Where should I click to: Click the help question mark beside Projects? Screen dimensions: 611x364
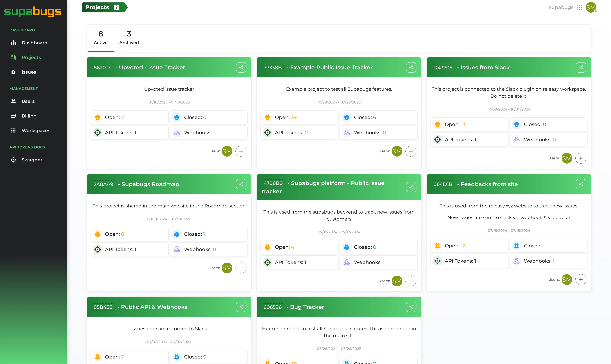pyautogui.click(x=116, y=7)
